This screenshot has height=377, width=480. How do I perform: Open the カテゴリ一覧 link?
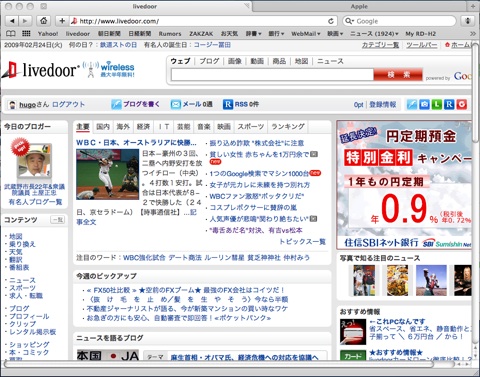pyautogui.click(x=380, y=45)
